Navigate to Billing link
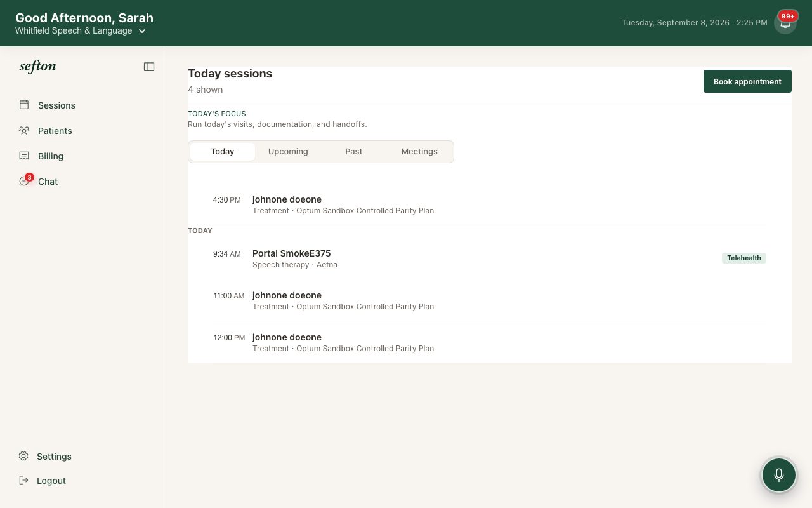This screenshot has height=508, width=812. 51,156
